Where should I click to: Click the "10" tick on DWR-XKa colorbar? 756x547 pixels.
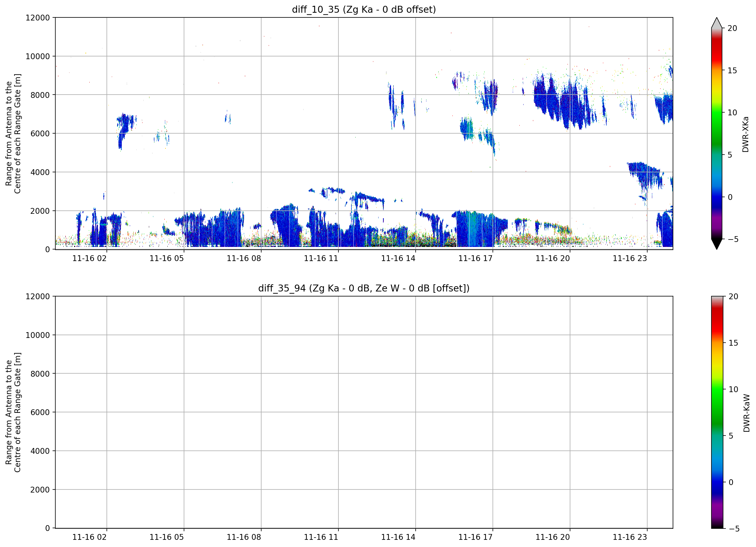[732, 113]
